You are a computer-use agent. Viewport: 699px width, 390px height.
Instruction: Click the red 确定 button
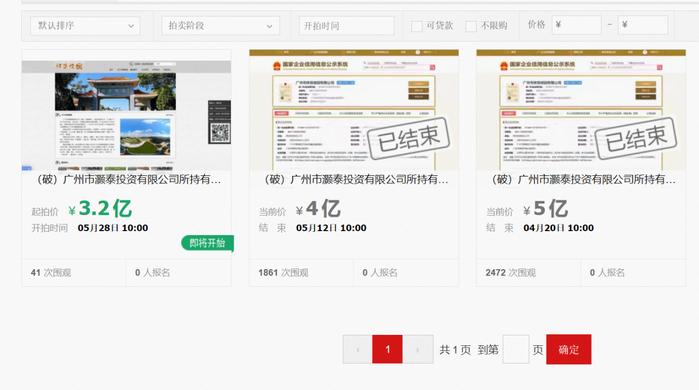[x=569, y=349]
